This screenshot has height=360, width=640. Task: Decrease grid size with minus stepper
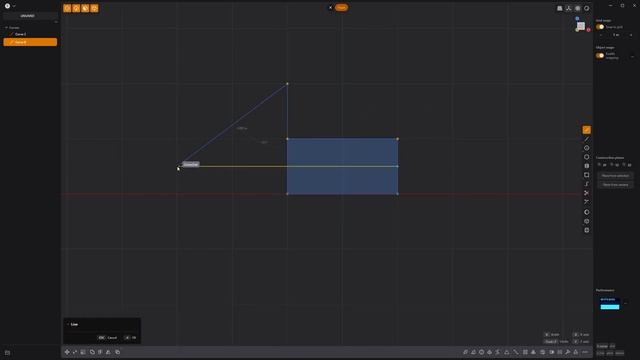[600, 35]
